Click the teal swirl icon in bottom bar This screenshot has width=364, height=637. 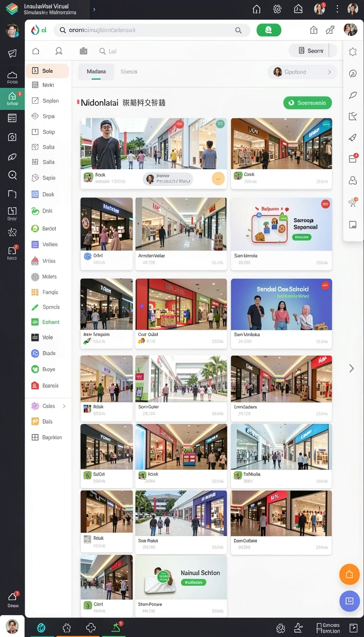click(41, 628)
